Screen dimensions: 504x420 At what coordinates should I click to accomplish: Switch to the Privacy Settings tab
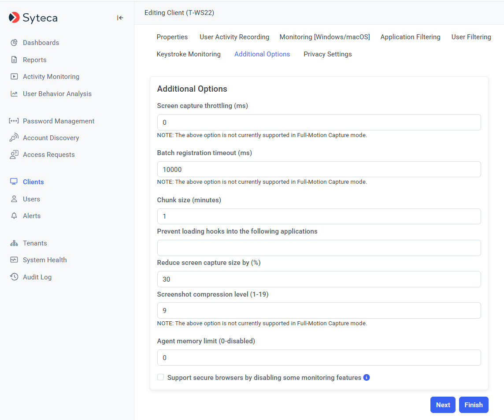(x=327, y=54)
